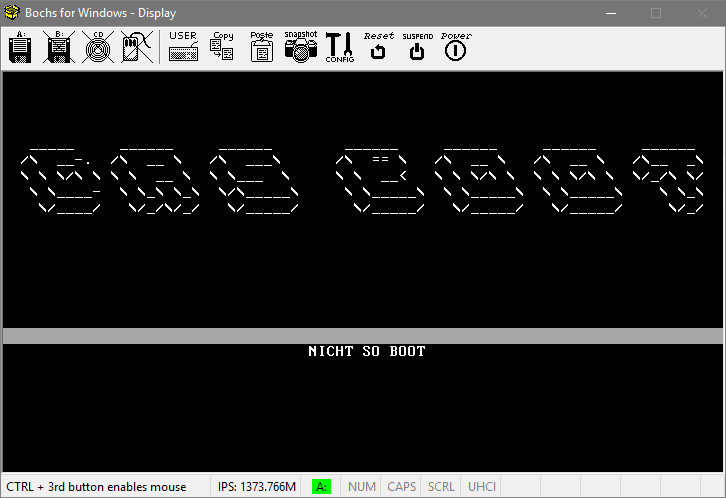Click the NICHT SO BOOT text
Image resolution: width=726 pixels, height=498 pixels.
pyautogui.click(x=367, y=351)
